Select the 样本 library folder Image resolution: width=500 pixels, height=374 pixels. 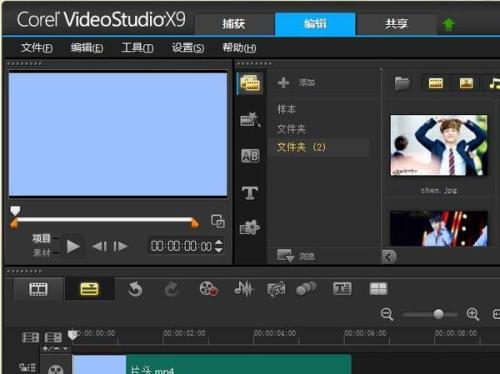coord(286,109)
